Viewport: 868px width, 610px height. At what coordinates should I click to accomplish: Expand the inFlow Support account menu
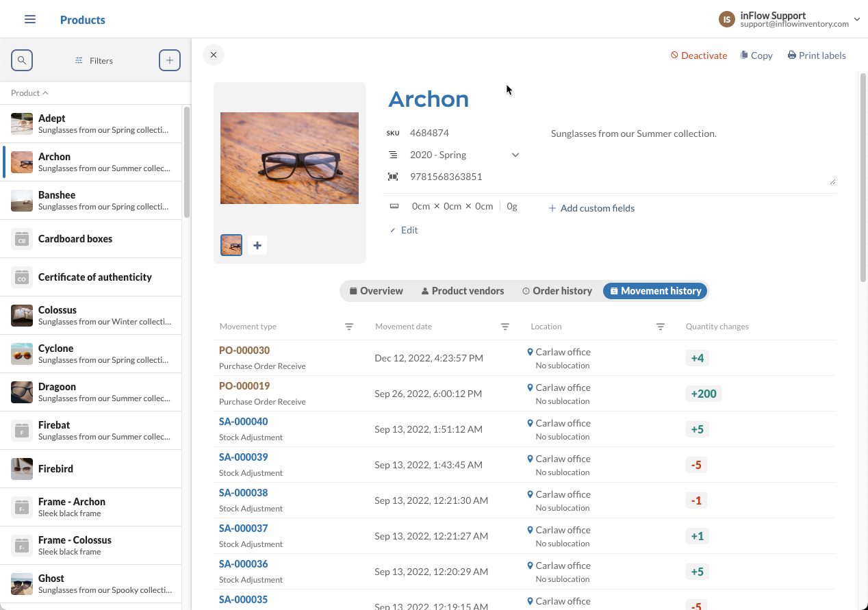(857, 19)
